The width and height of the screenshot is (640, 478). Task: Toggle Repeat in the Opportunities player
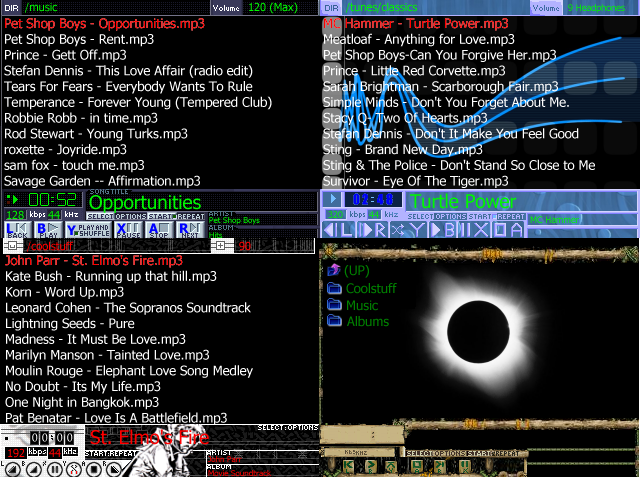191,216
